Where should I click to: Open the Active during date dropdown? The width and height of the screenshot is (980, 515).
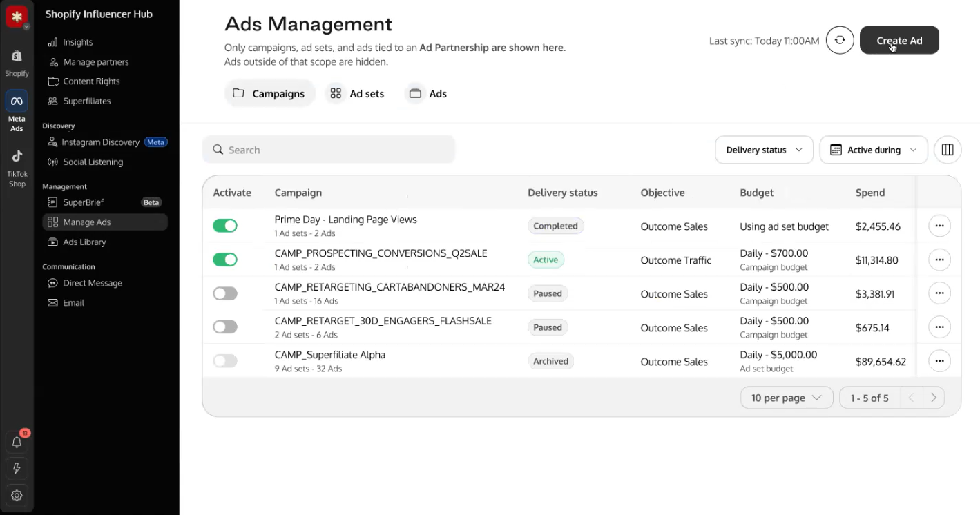(874, 150)
